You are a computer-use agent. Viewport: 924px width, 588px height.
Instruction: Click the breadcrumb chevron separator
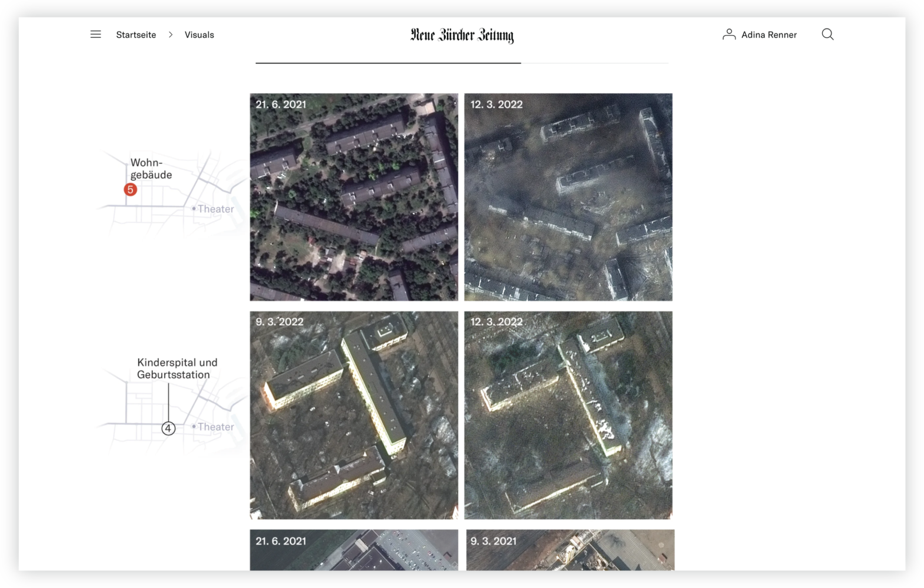[x=171, y=35]
